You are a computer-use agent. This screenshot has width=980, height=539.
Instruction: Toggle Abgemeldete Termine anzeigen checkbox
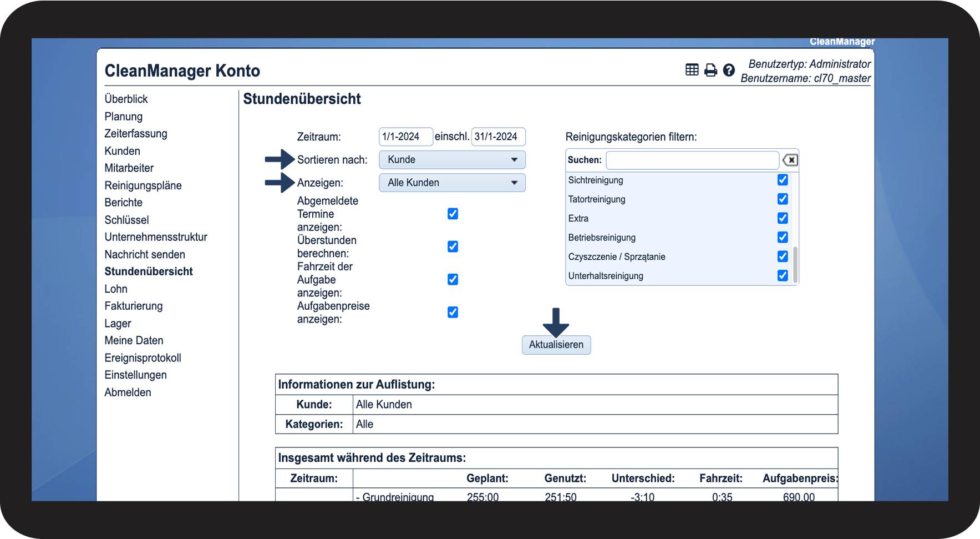pyautogui.click(x=453, y=214)
